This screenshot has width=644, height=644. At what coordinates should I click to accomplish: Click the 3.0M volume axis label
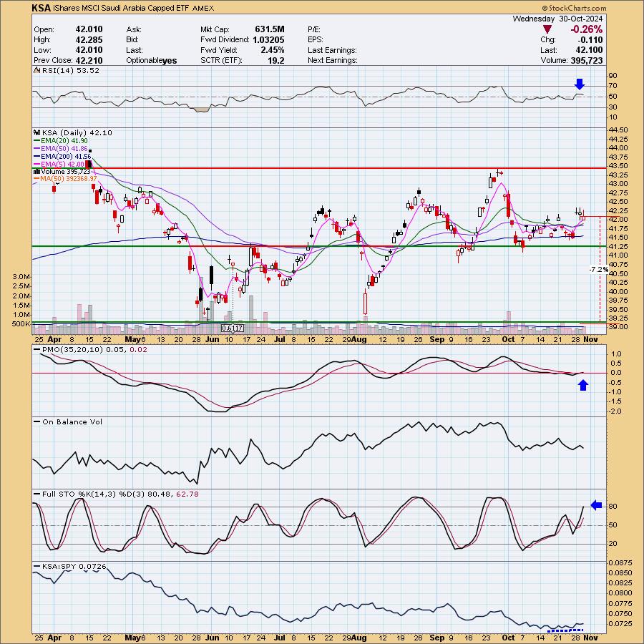tap(21, 277)
